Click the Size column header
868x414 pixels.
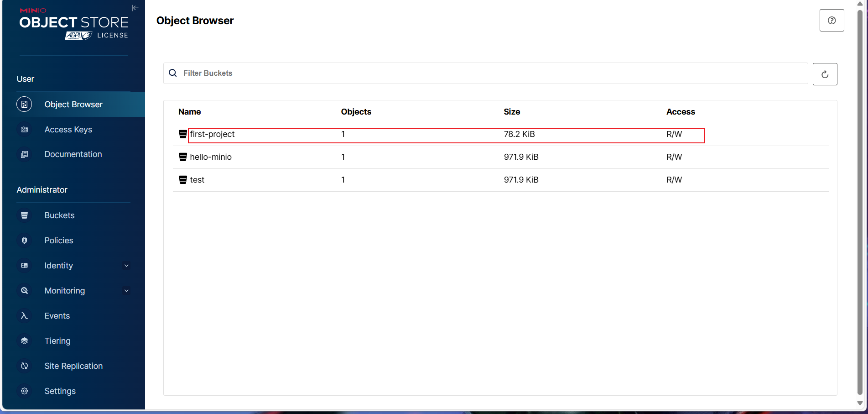512,112
